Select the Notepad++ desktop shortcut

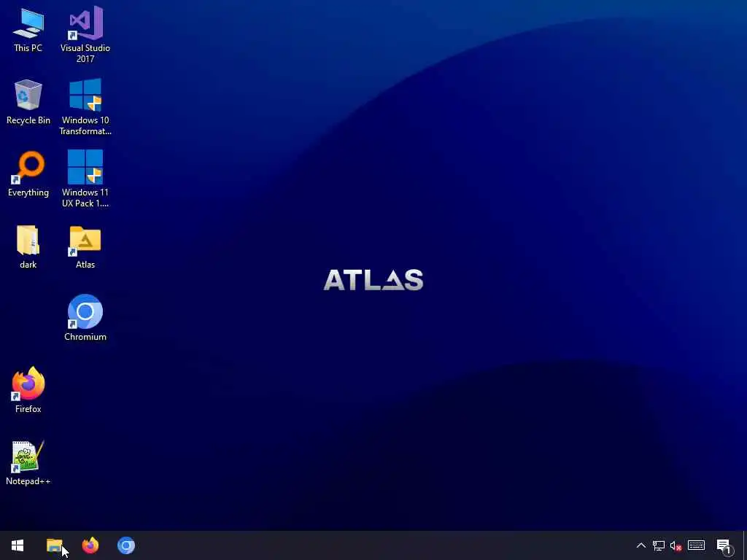coord(28,463)
